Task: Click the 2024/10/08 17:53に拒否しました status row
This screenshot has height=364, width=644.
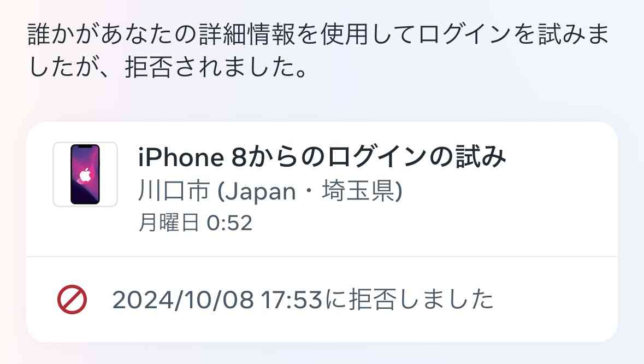Action: [x=322, y=300]
